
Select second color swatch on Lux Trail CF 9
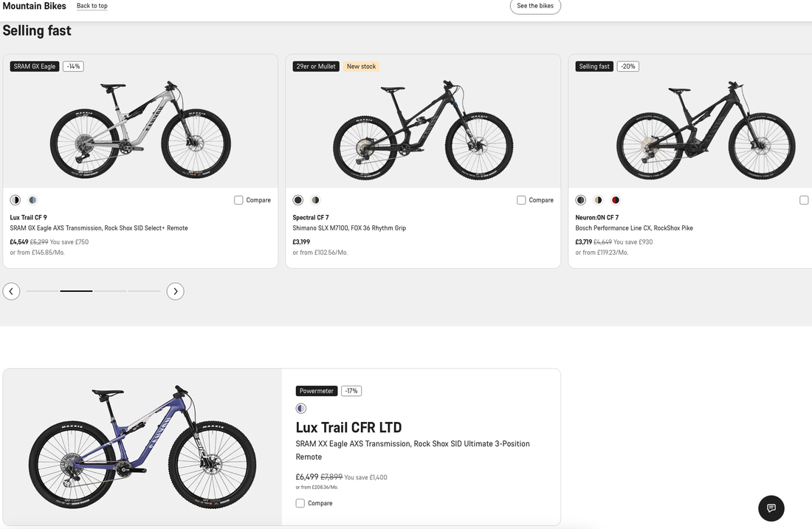(x=32, y=200)
